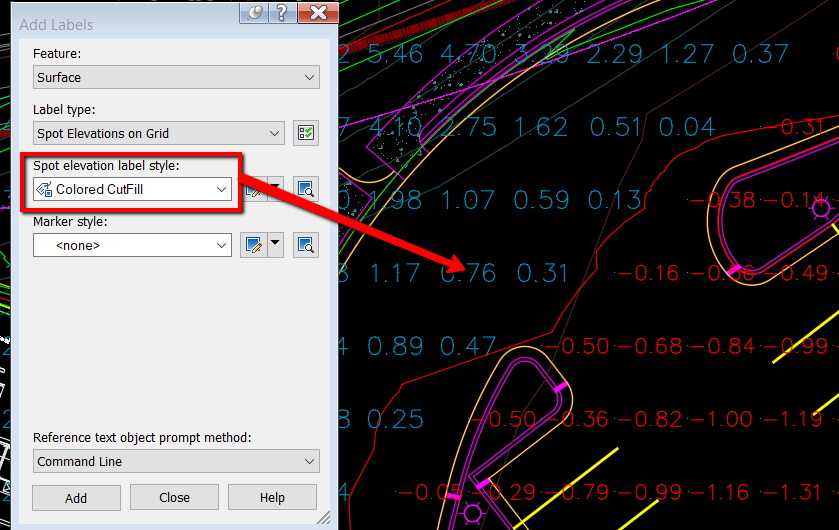This screenshot has width=839, height=530.
Task: Click pick-from-drawing icon for marker style
Action: [306, 245]
